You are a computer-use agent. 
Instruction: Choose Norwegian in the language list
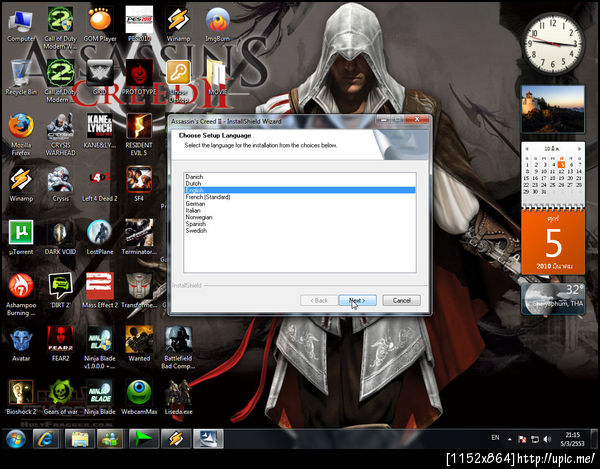(300, 217)
